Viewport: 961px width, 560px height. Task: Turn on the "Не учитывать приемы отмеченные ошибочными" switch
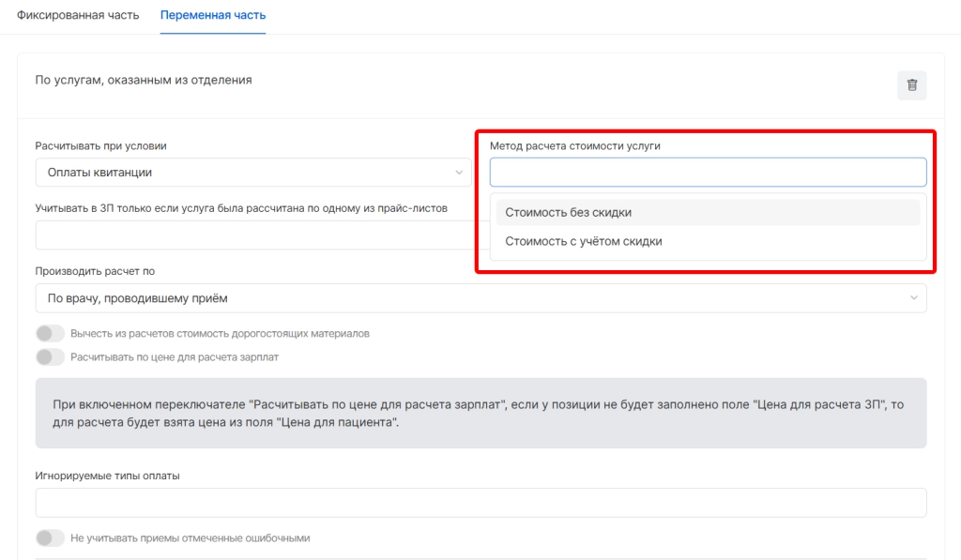coord(50,538)
